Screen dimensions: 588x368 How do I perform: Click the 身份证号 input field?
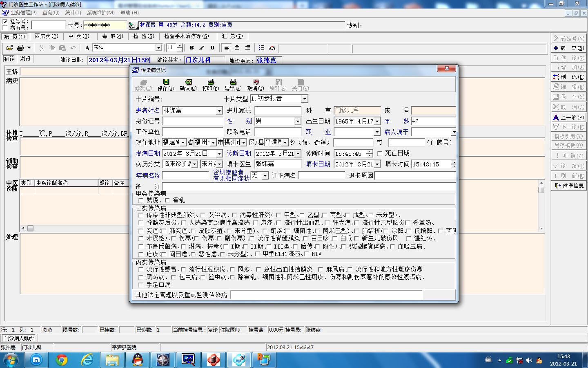[193, 121]
